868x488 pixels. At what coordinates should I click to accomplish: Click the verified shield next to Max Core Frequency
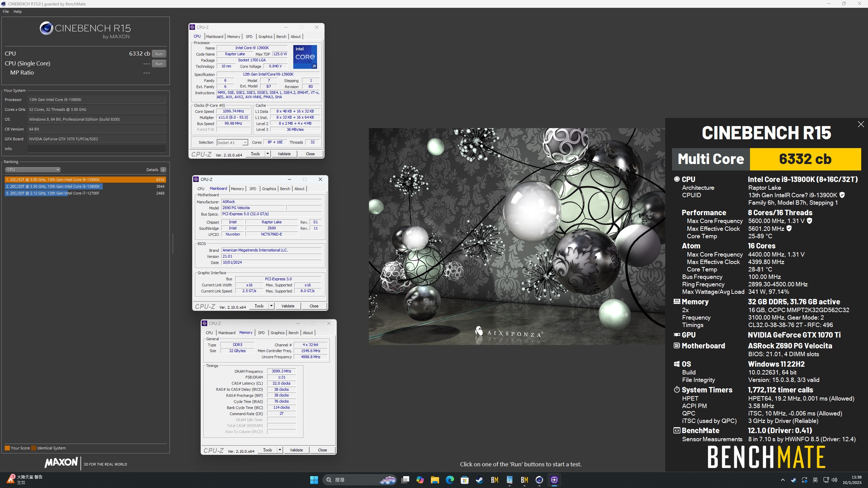(x=809, y=221)
